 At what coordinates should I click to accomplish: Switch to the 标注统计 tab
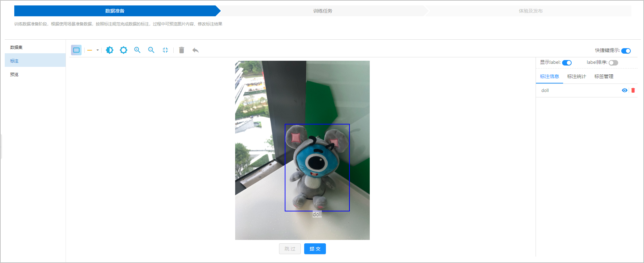(x=577, y=77)
